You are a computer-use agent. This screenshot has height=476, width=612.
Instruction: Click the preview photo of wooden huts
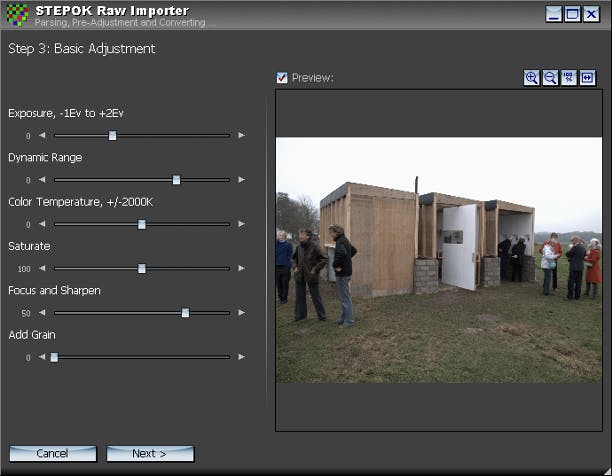click(439, 260)
